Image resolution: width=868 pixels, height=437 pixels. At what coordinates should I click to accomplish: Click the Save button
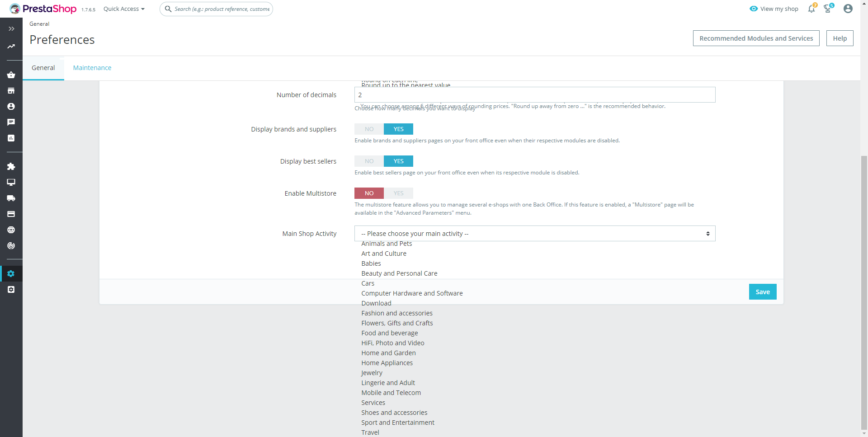763,292
